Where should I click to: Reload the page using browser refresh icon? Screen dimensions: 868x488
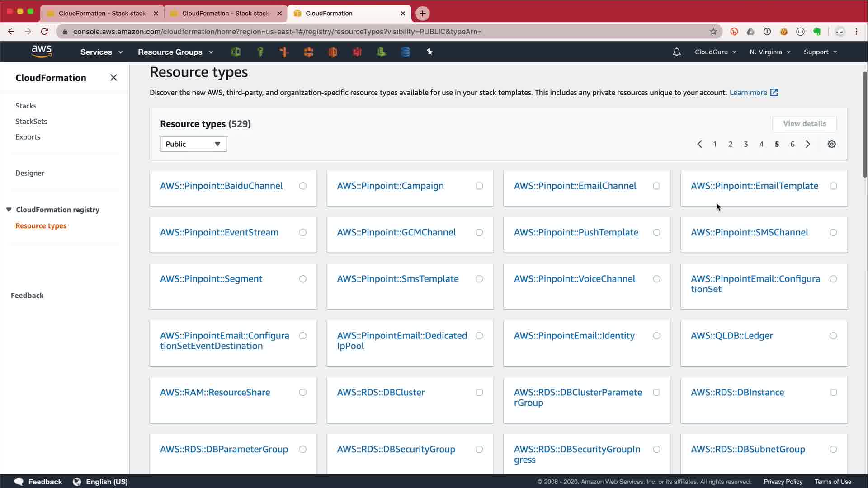(44, 32)
